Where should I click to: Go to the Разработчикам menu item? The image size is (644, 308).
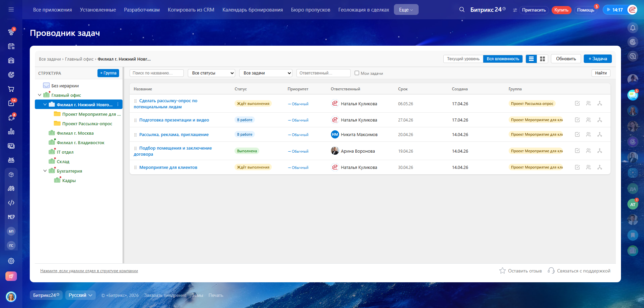tap(142, 10)
